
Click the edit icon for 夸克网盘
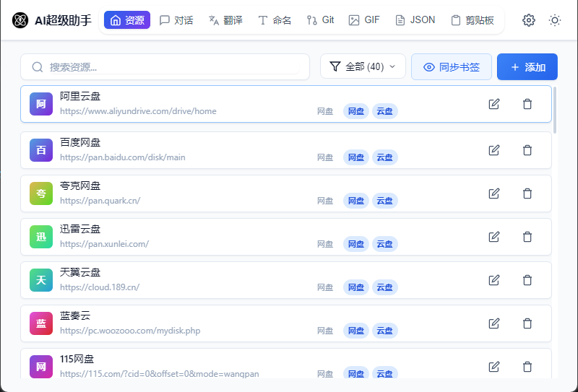(494, 193)
